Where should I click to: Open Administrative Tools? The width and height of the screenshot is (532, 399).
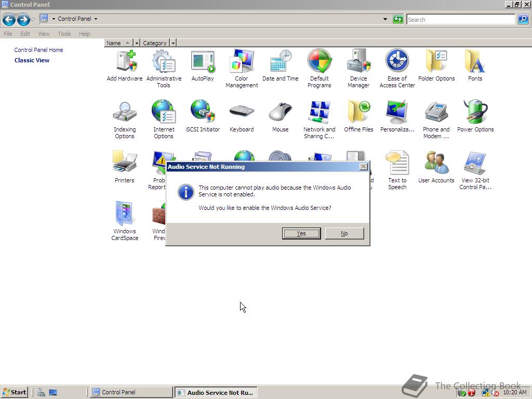point(164,69)
